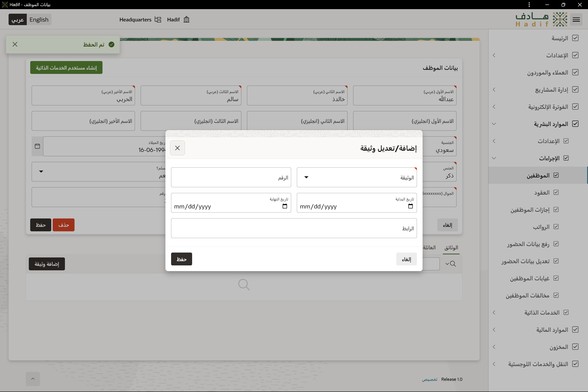This screenshot has width=588, height=392.
Task: Switch to the العائلة tab
Action: [x=429, y=247]
